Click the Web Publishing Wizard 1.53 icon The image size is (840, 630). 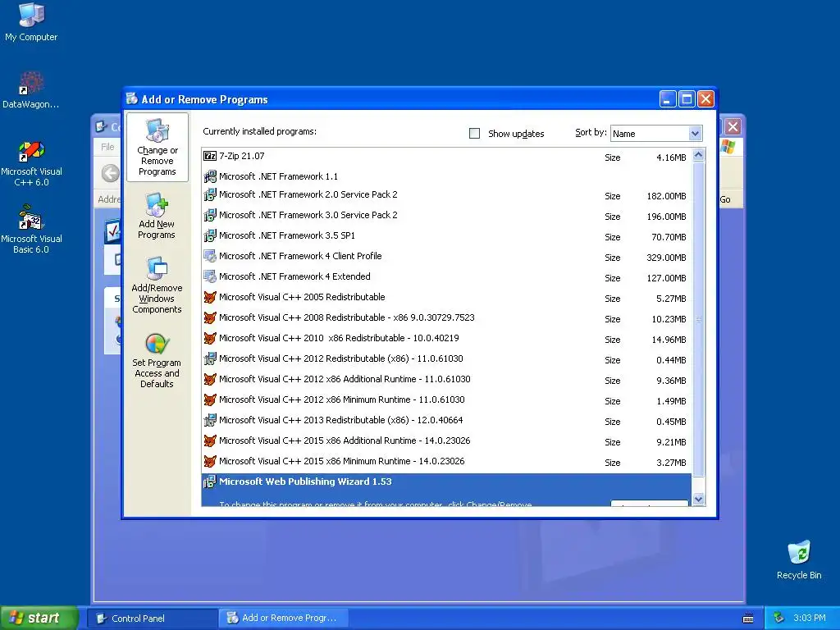(210, 482)
